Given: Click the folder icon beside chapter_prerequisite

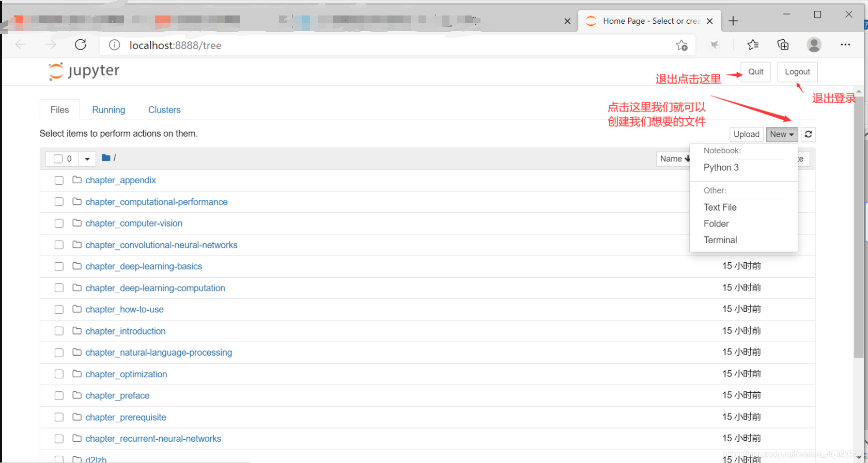Looking at the screenshot, I should [77, 417].
